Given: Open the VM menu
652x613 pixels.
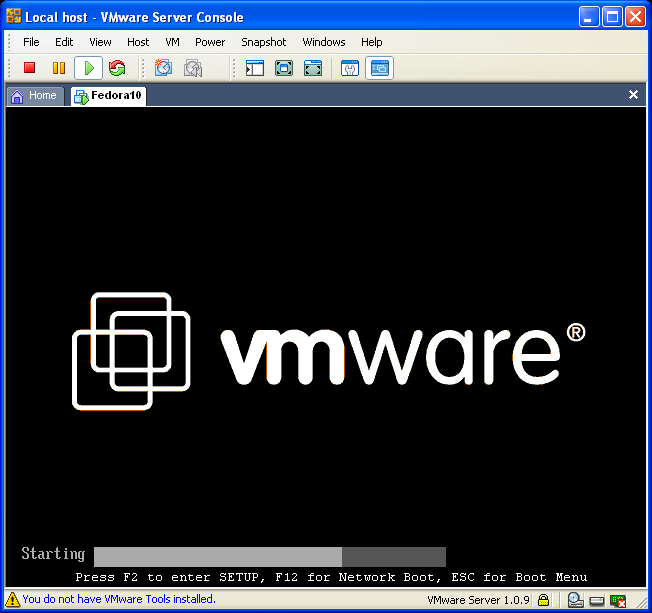Looking at the screenshot, I should (x=173, y=42).
